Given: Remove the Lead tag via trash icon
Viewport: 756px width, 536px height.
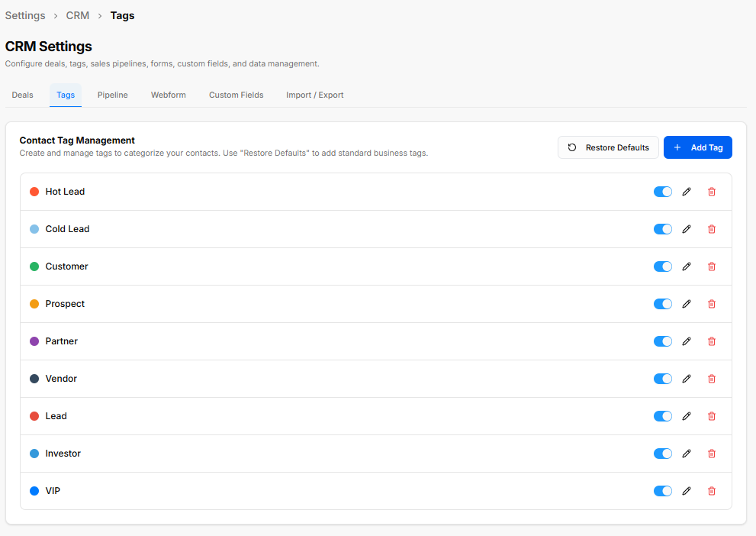Looking at the screenshot, I should tap(712, 416).
